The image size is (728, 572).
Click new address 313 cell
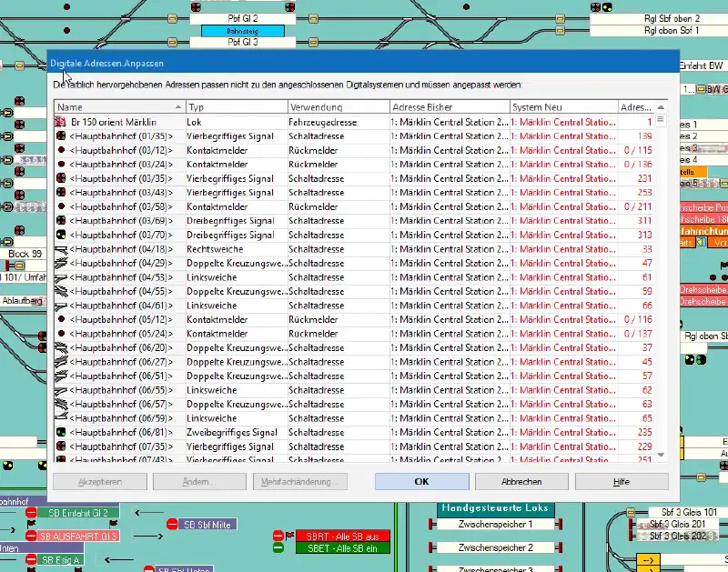coord(636,235)
